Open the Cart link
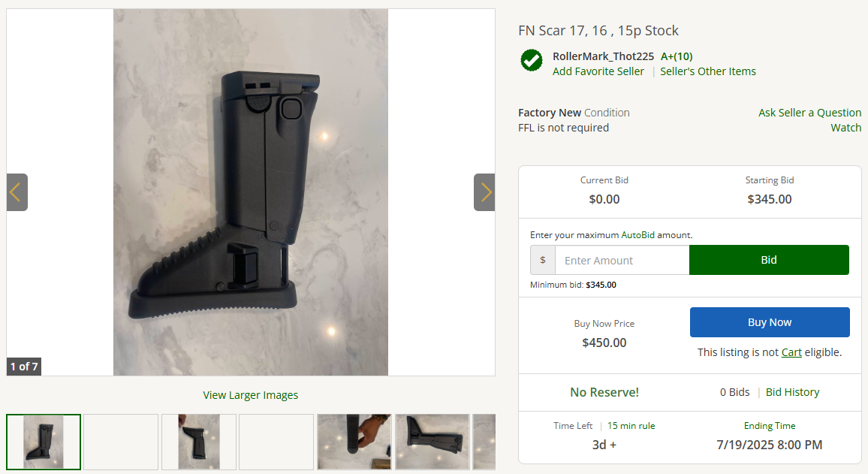The height and width of the screenshot is (474, 868). pyautogui.click(x=791, y=352)
